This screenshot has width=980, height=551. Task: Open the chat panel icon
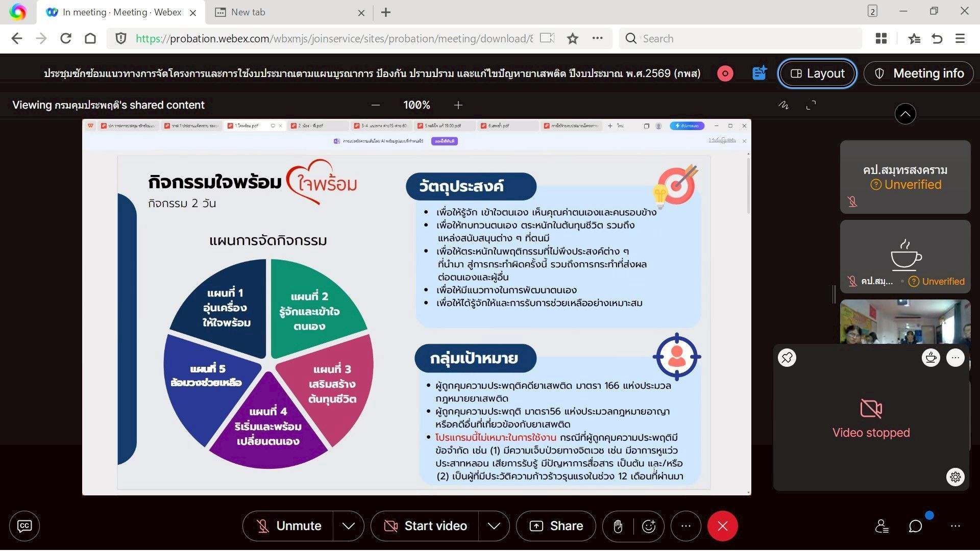click(915, 526)
